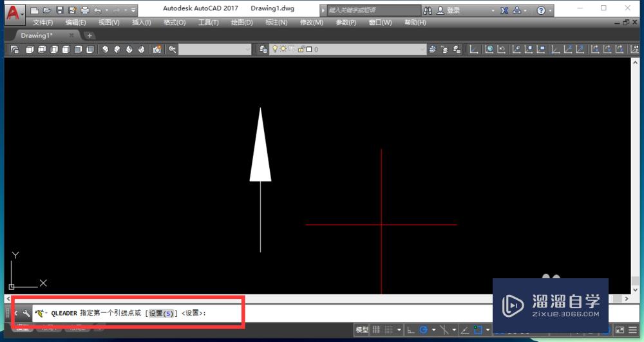Click the Help question mark button
The height and width of the screenshot is (342, 644).
pos(542,11)
